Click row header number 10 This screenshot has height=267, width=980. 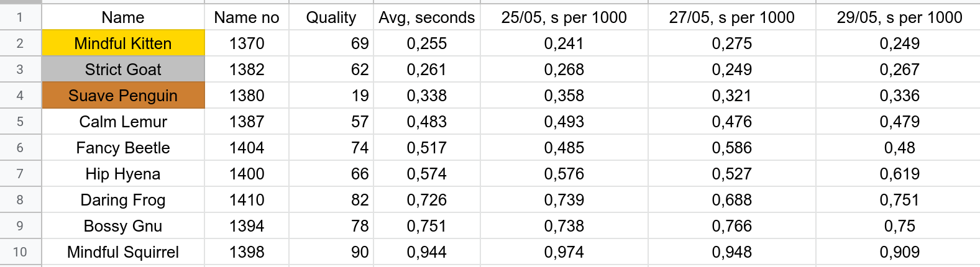tap(20, 252)
